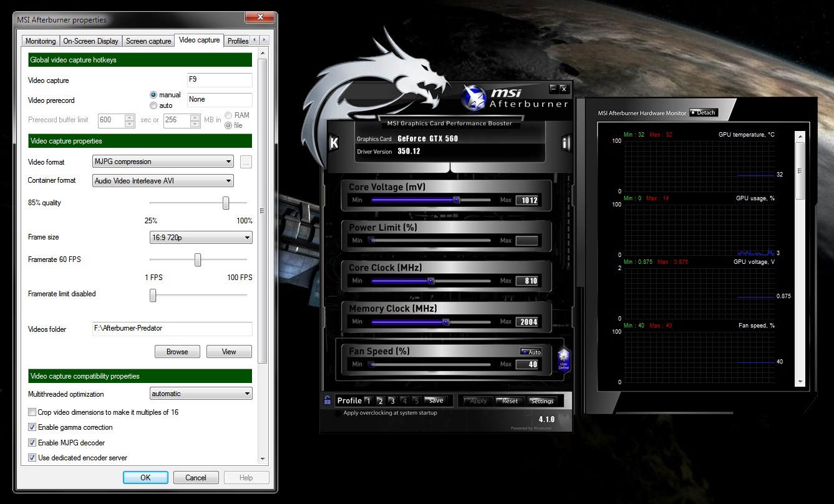Open video format settings ellipsis button
This screenshot has width=834, height=504.
click(x=246, y=162)
